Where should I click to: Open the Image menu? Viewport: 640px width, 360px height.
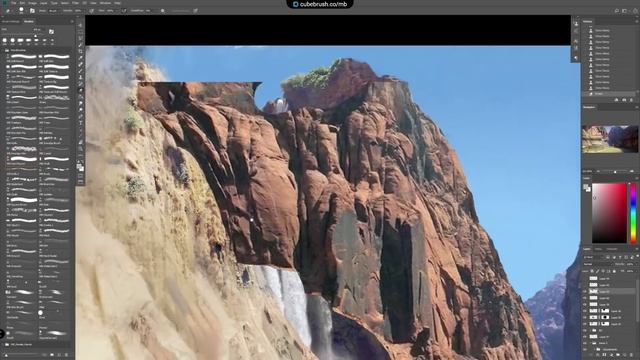tap(32, 3)
